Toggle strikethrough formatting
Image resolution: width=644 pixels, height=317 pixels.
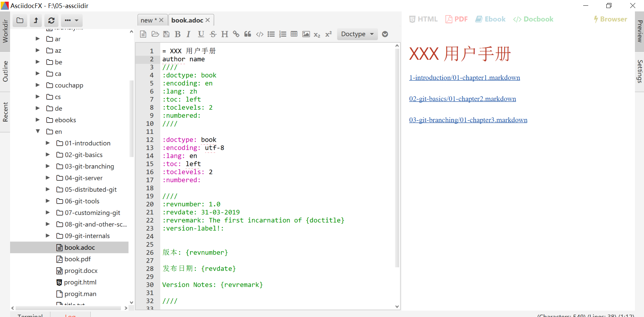213,34
